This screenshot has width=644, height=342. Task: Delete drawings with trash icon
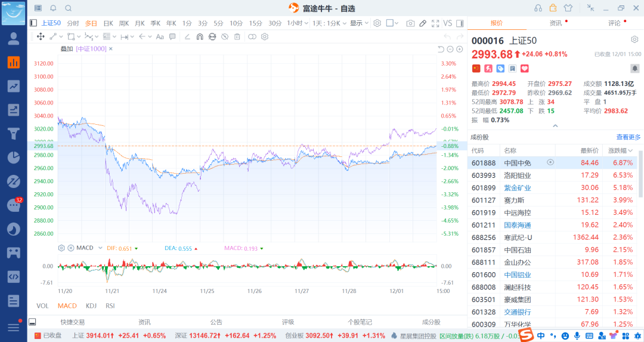tap(237, 36)
